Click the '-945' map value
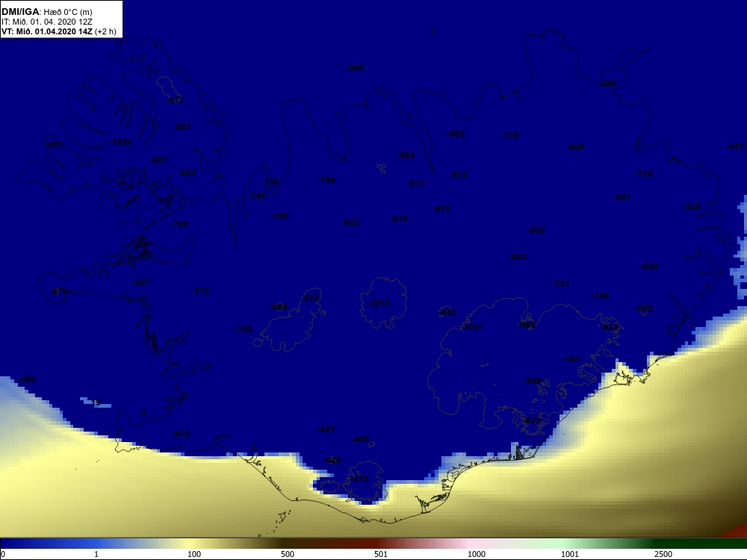 coord(447,312)
